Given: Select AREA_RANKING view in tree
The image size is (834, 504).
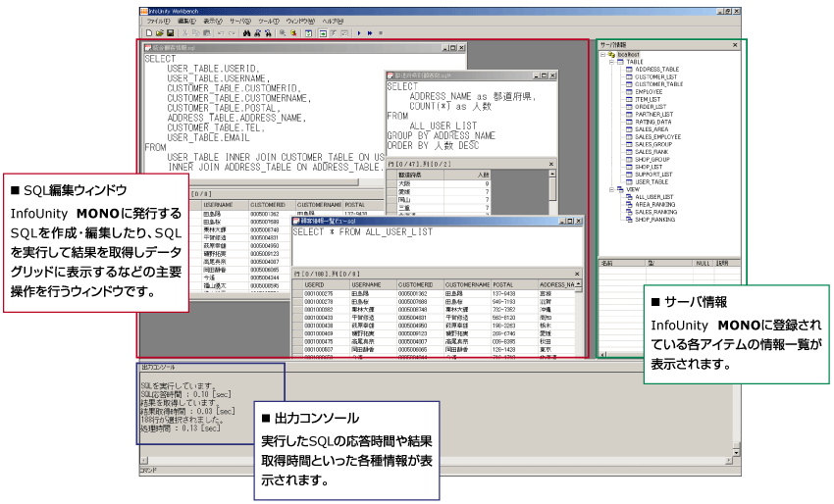Looking at the screenshot, I should tap(655, 204).
